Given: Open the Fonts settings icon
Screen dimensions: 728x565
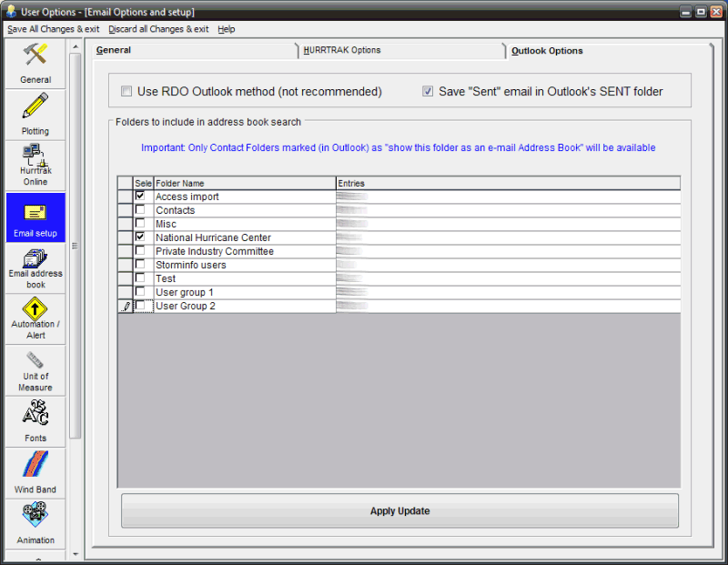Looking at the screenshot, I should point(35,420).
